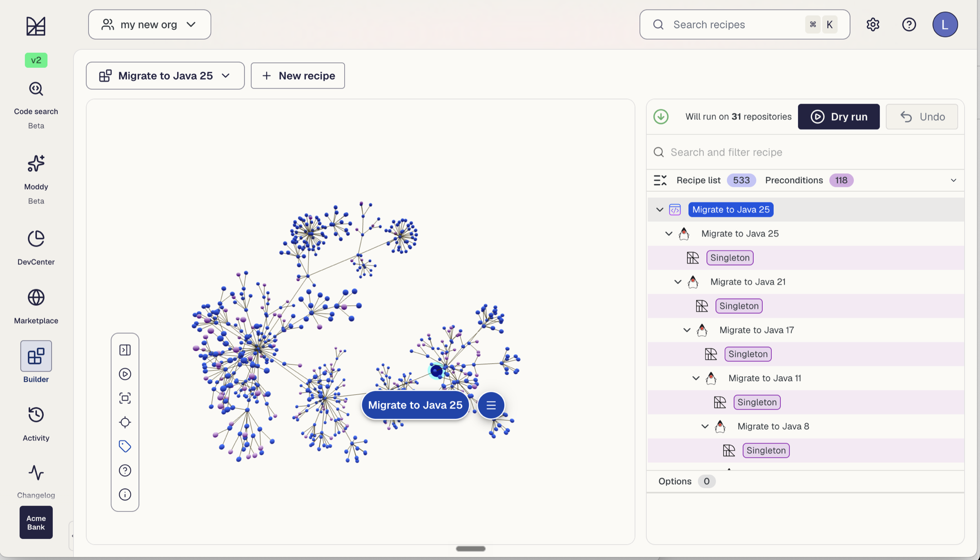Click the Moderne logo at top left
The image size is (980, 560).
pyautogui.click(x=36, y=26)
